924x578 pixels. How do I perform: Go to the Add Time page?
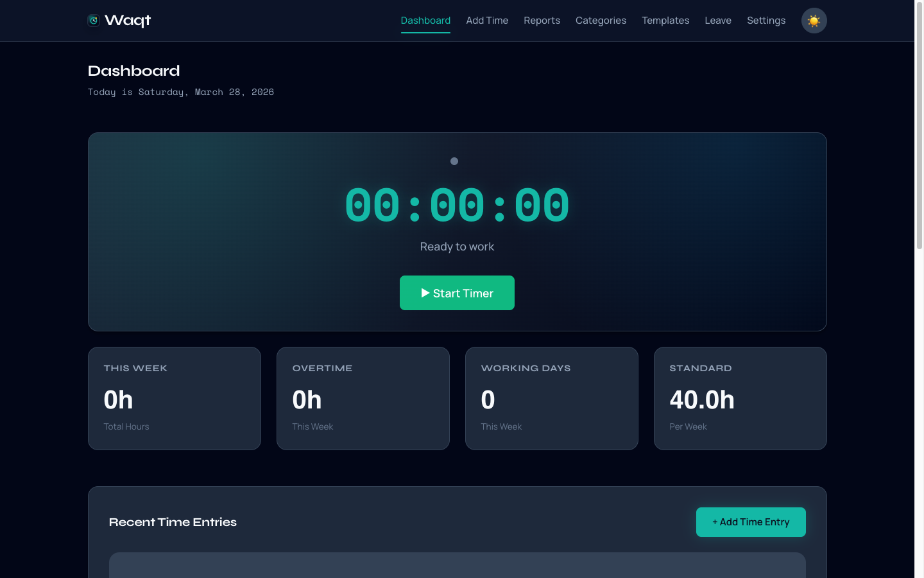(x=487, y=21)
